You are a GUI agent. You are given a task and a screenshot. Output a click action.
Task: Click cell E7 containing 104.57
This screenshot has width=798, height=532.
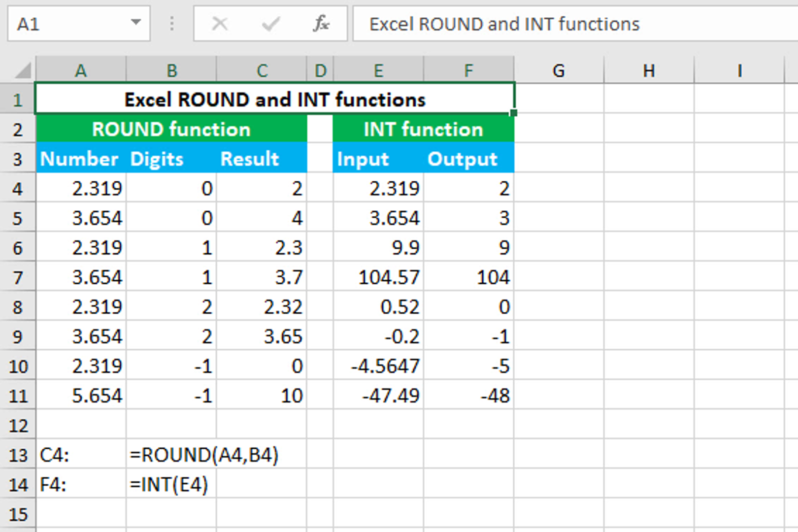click(x=378, y=277)
